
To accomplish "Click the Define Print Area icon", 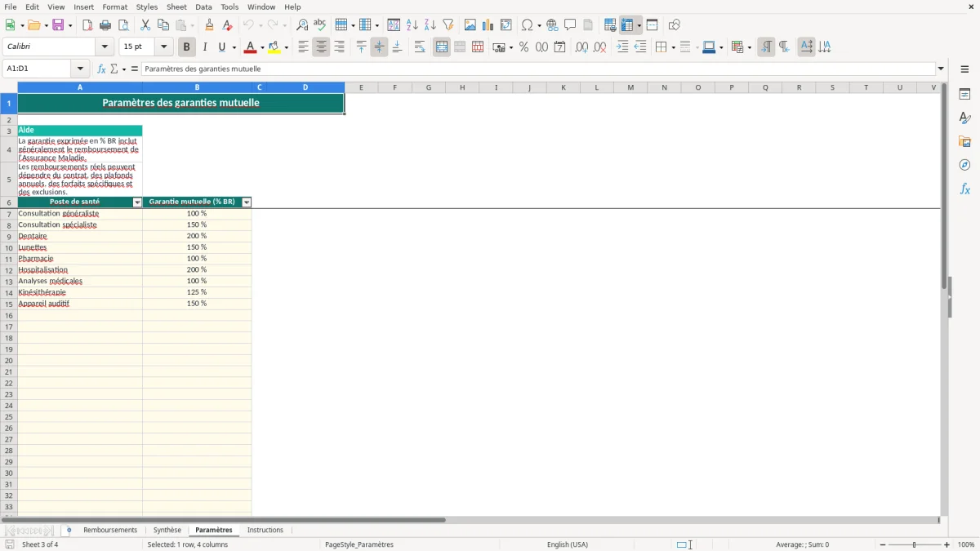I will (610, 25).
